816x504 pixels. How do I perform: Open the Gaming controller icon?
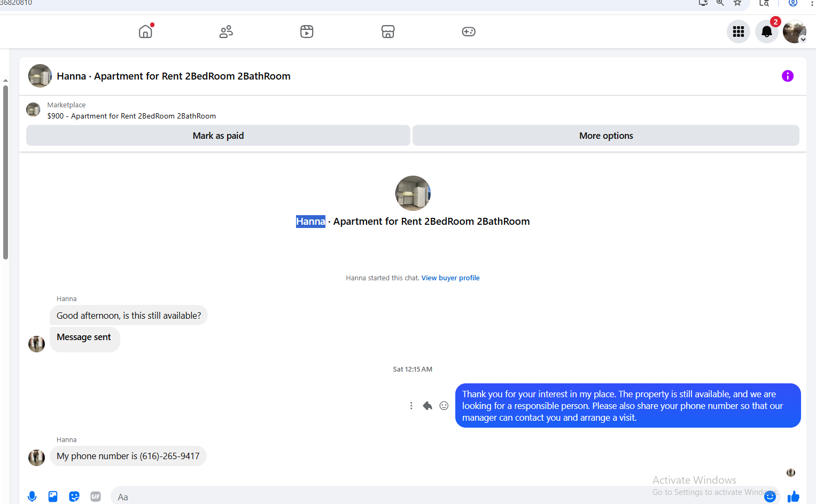[469, 31]
